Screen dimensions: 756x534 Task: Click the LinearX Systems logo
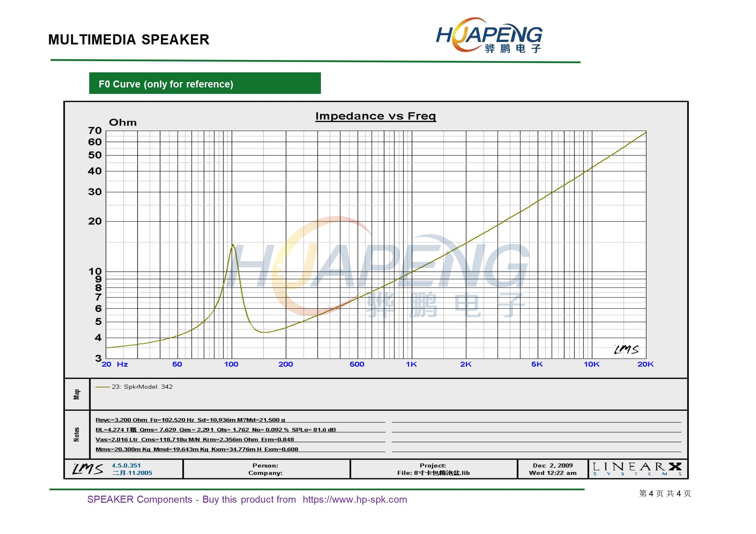pos(637,469)
